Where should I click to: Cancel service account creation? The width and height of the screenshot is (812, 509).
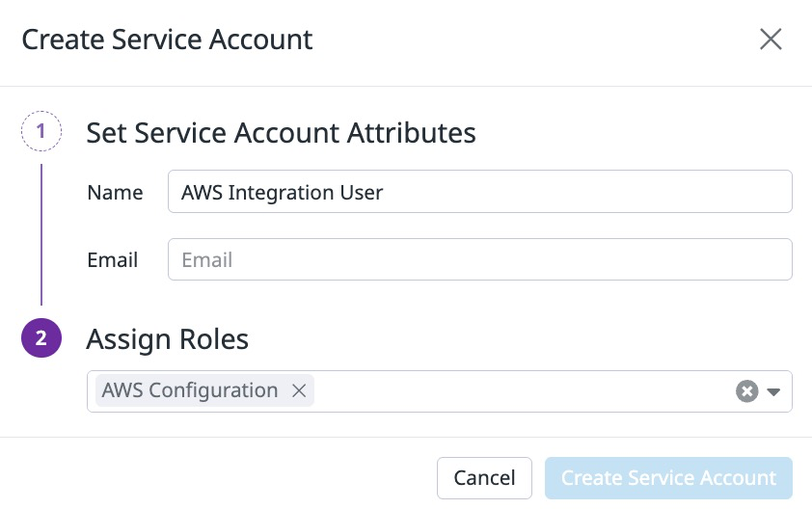(484, 478)
